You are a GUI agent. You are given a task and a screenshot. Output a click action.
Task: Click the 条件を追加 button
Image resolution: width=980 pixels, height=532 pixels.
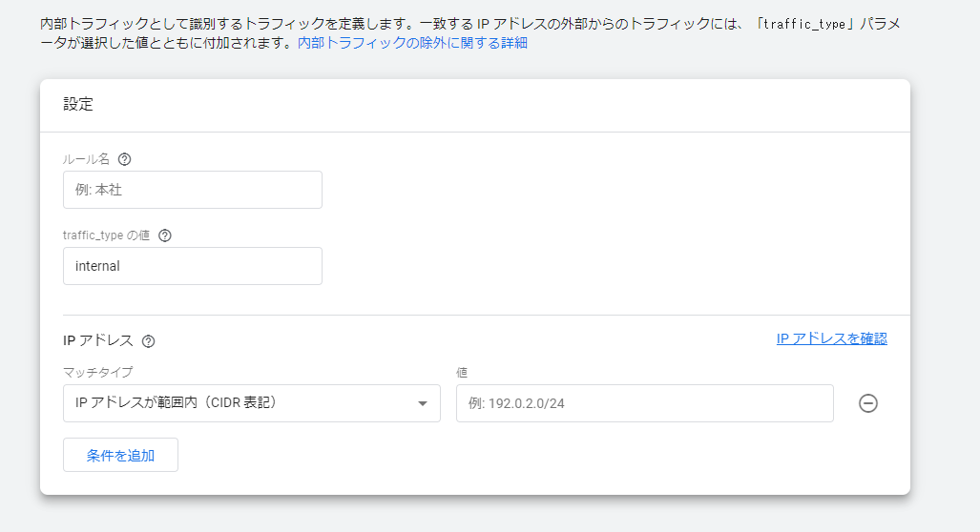pos(120,455)
